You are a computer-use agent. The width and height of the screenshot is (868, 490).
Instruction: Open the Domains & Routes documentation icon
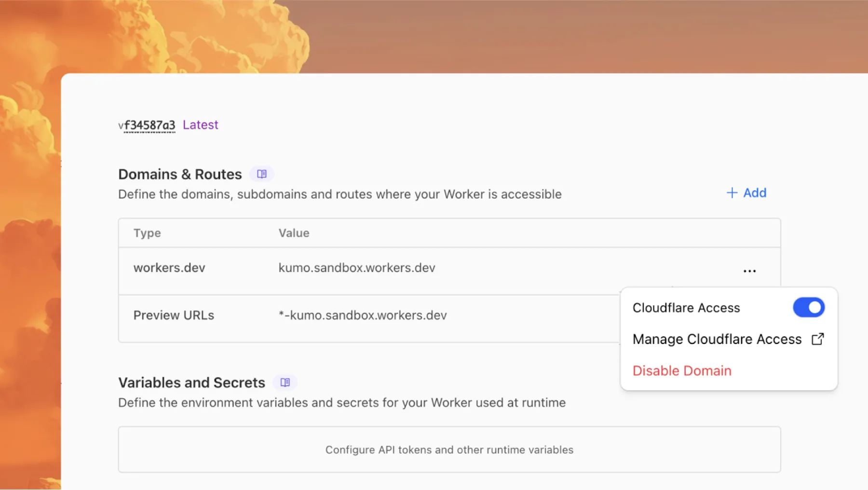coord(261,174)
